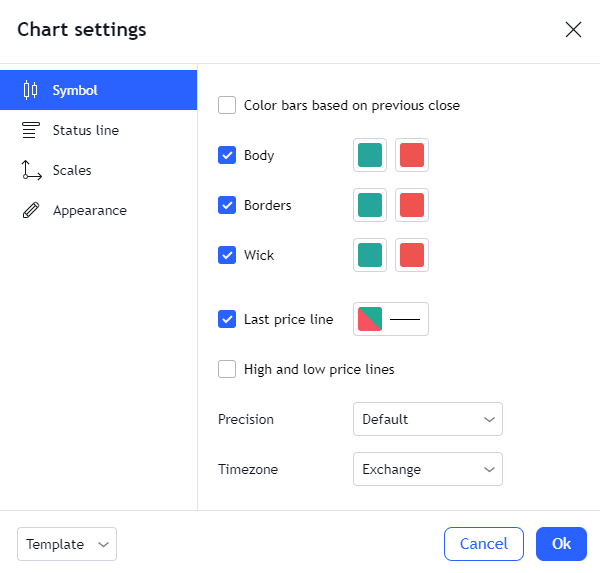This screenshot has width=600, height=573.
Task: Click the Appearance pencil icon
Action: click(31, 210)
